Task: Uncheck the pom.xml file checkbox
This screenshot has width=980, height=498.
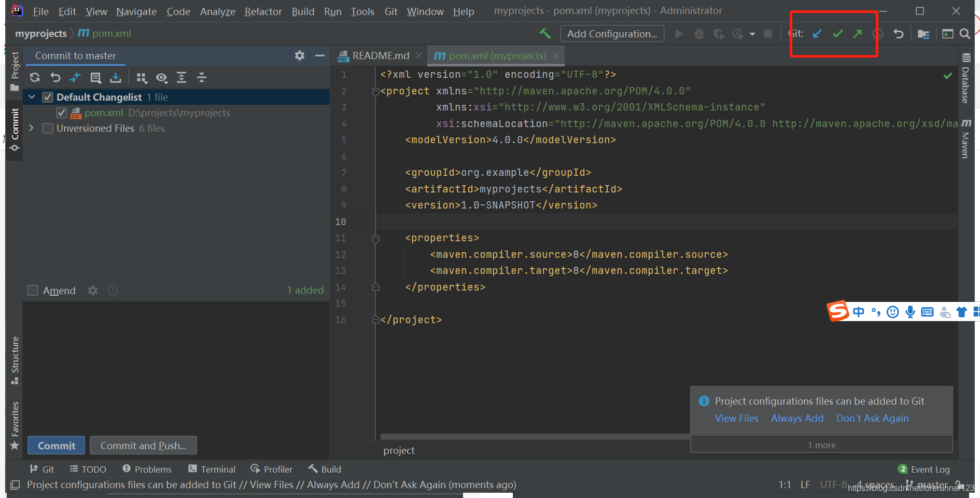Action: 61,113
